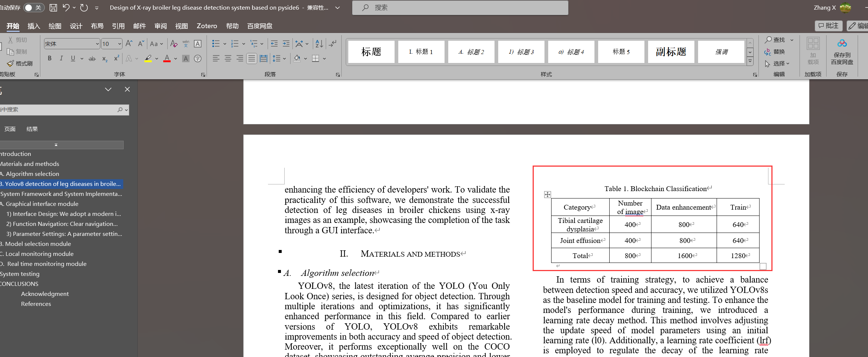Open the 设计 ribbon tab

[x=76, y=26]
